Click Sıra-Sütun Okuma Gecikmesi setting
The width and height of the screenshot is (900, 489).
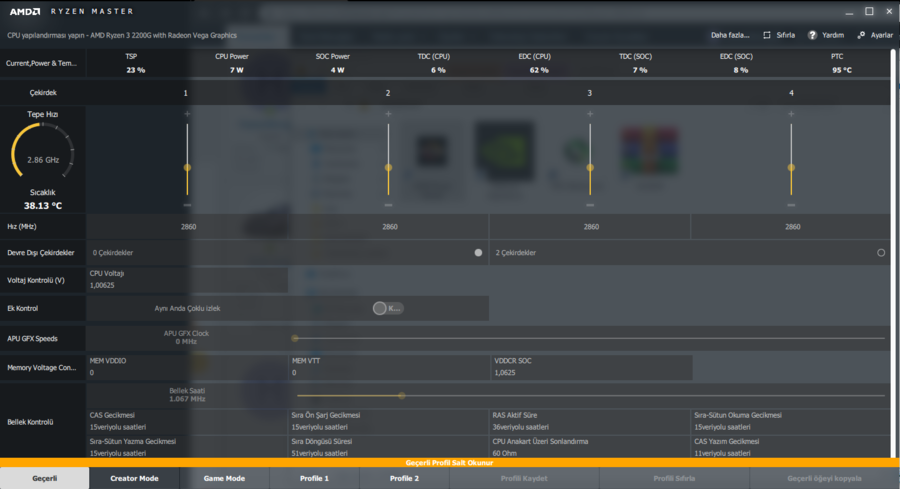(790, 421)
